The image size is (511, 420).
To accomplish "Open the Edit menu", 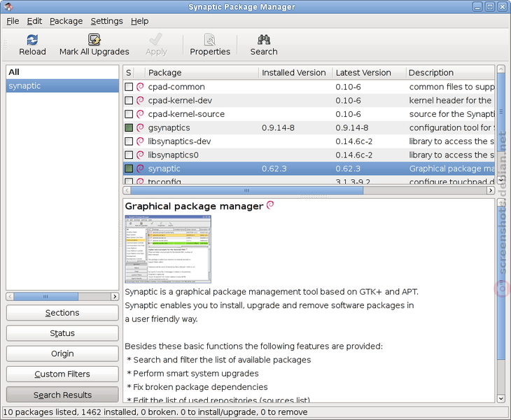I will (x=34, y=21).
